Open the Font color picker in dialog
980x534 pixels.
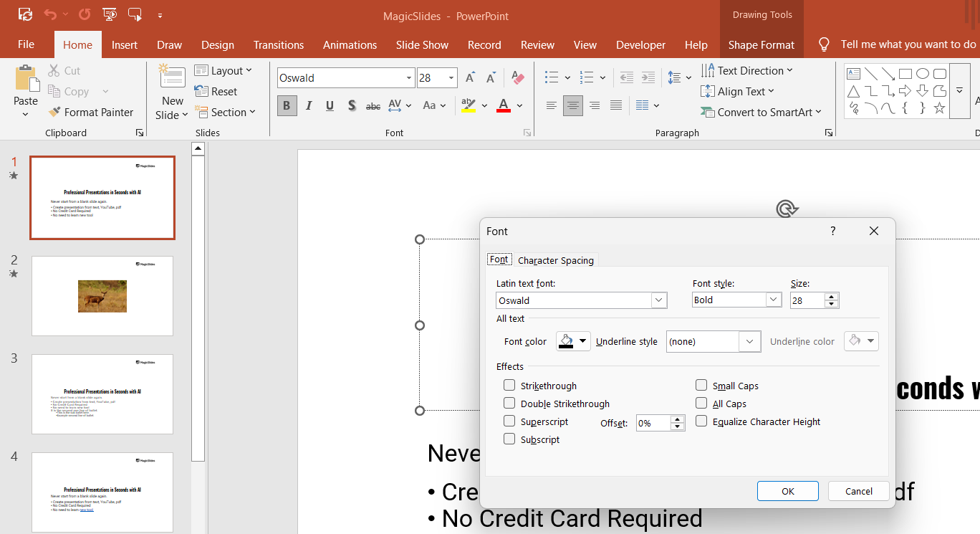[x=573, y=342]
